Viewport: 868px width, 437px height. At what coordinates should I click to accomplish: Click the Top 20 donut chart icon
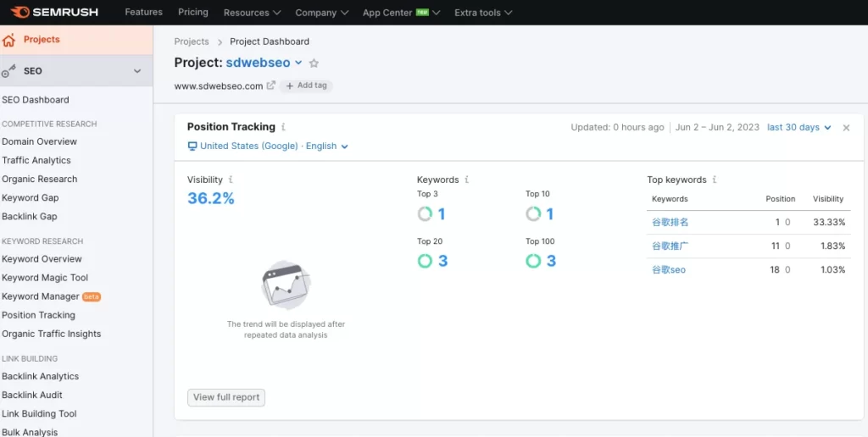click(425, 261)
